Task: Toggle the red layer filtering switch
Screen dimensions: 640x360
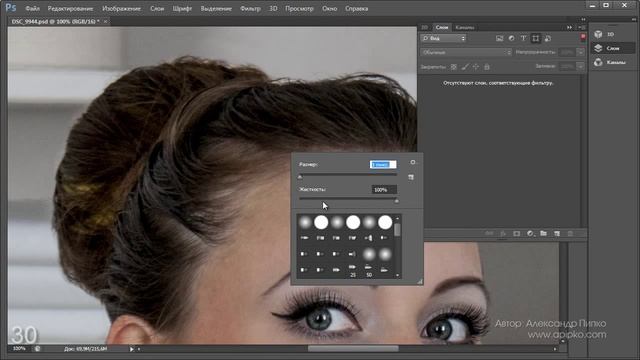Action: [x=583, y=37]
